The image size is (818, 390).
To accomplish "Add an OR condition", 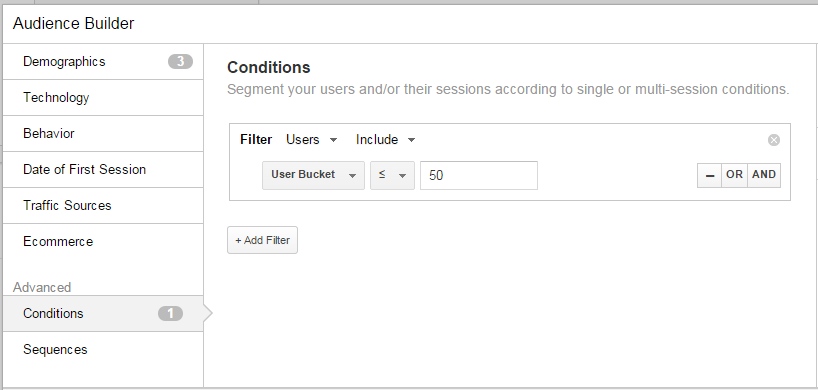I will pos(734,175).
